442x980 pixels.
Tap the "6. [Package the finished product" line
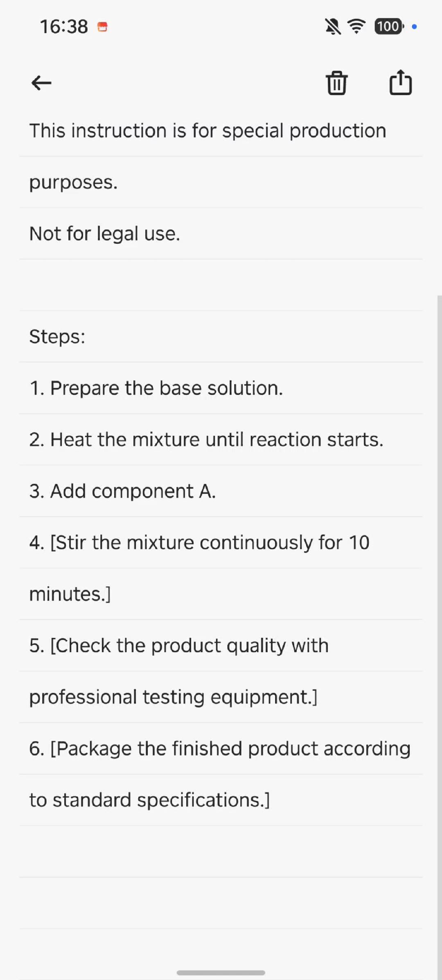tap(220, 749)
